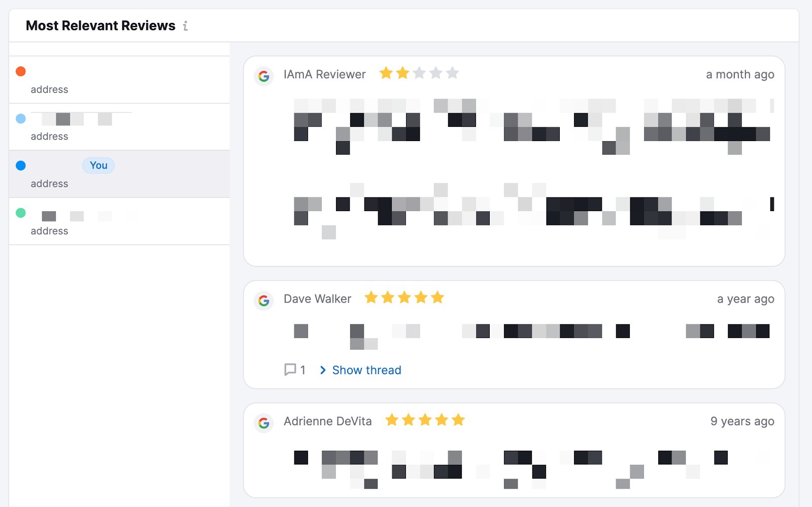Click '9 years ago' on Adrienne DeVita's review
Image resolution: width=812 pixels, height=507 pixels.
[x=741, y=421]
